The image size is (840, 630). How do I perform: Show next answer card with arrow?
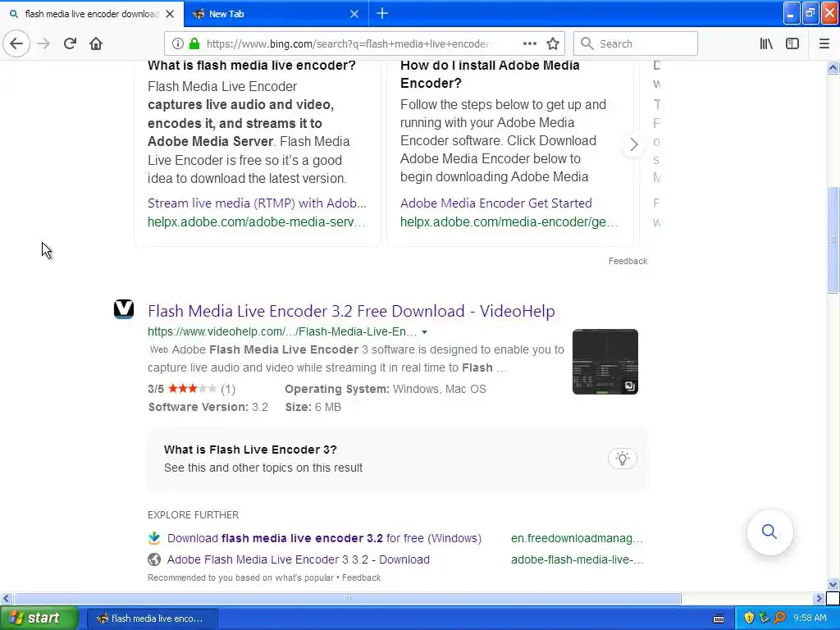point(634,144)
